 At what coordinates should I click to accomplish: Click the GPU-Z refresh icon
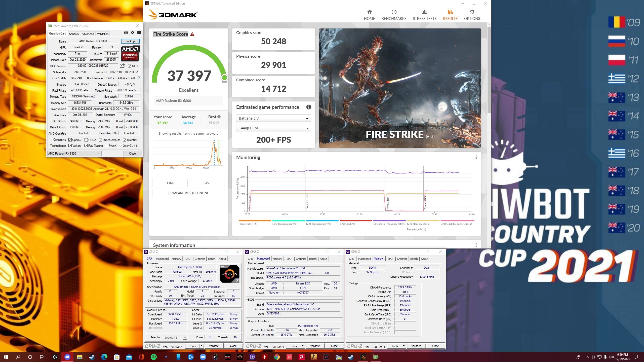(x=133, y=32)
